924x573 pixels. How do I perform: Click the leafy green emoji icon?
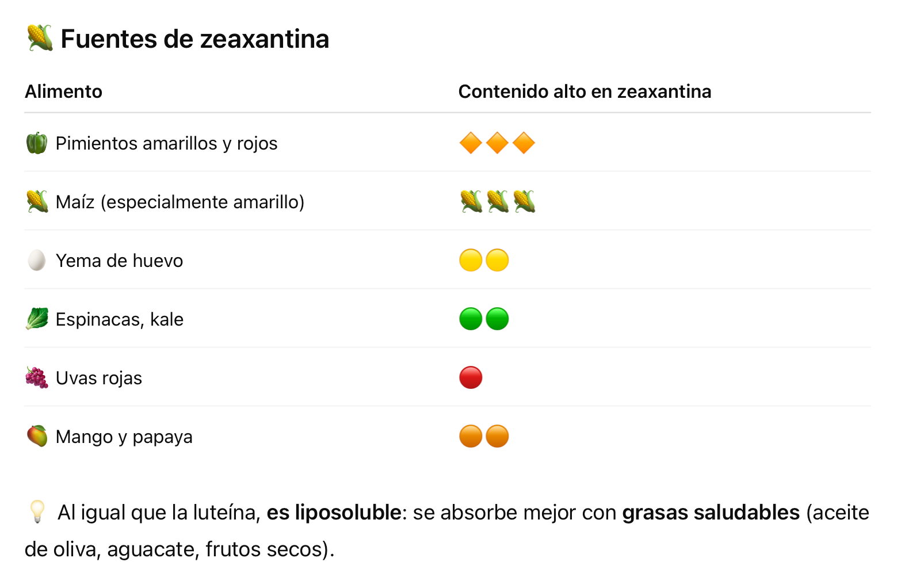37,319
